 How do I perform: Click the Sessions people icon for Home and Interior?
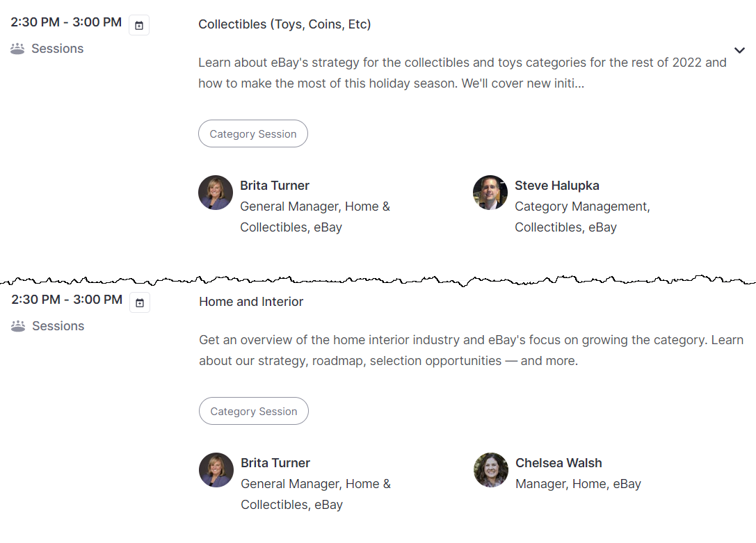18,326
